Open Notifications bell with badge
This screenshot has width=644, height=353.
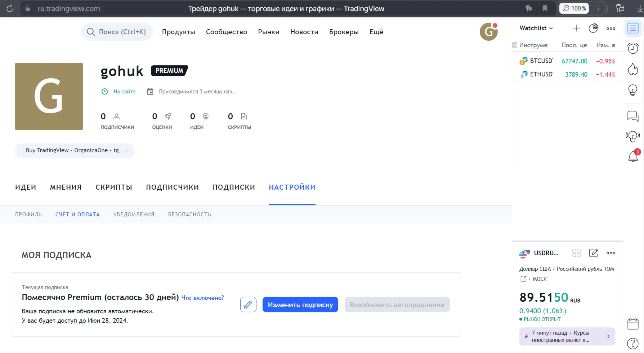pos(634,156)
